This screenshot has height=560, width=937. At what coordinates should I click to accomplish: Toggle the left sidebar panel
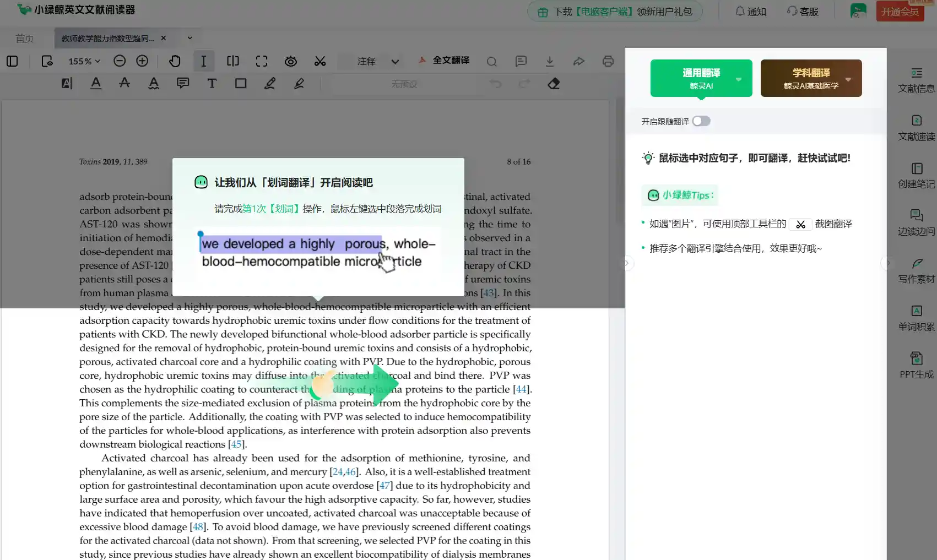tap(12, 61)
